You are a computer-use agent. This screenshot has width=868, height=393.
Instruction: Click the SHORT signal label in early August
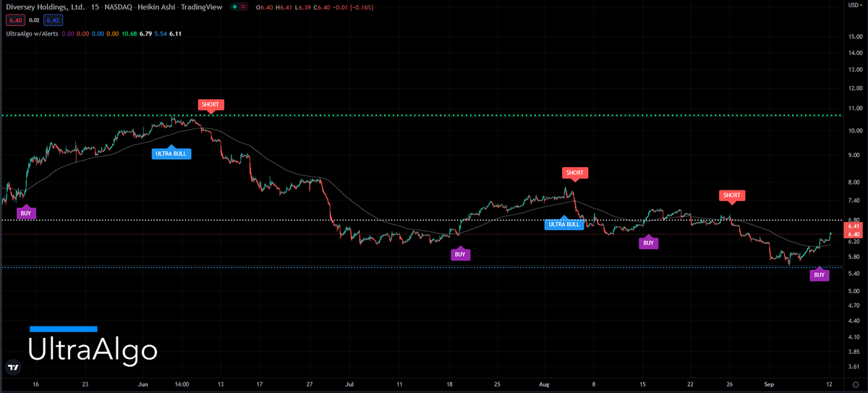point(575,173)
